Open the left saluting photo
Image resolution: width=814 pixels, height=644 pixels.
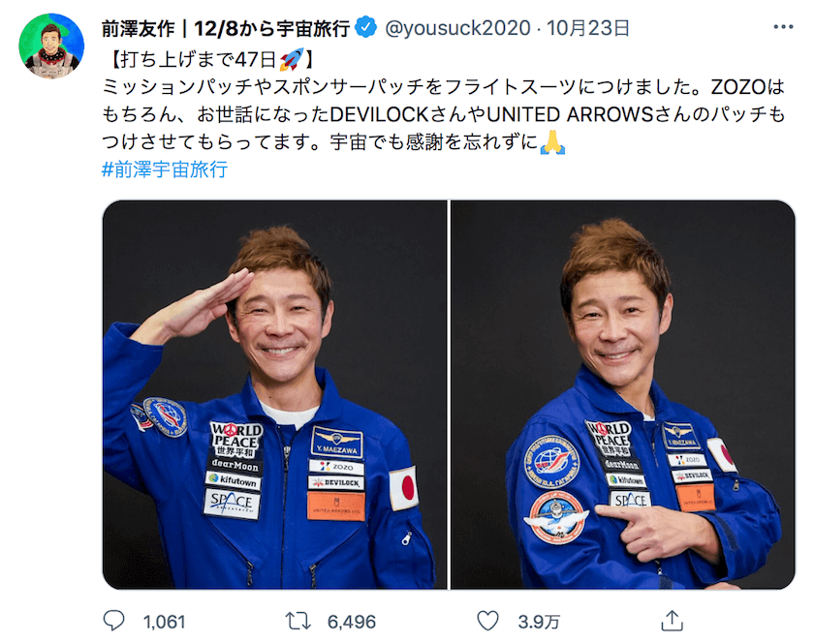274,394
